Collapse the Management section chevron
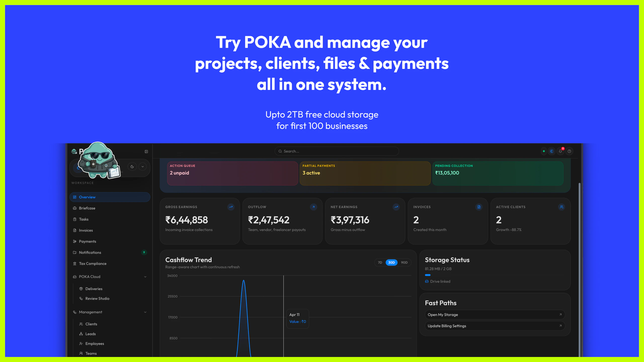Screen dimensions: 644x362 tap(145, 312)
